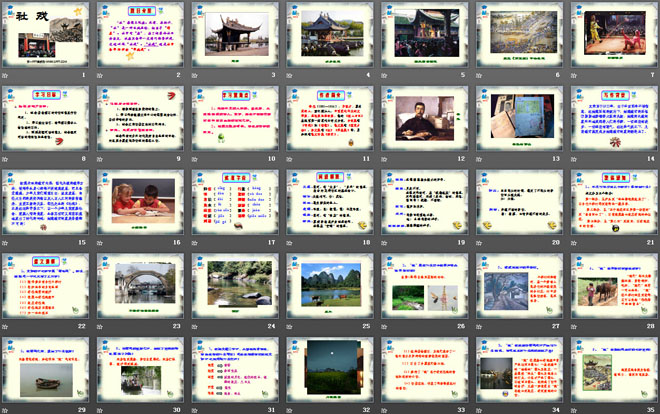The height and width of the screenshot is (414, 660).
Task: Select slide 24 stream photo thumbnail
Action: tap(235, 286)
